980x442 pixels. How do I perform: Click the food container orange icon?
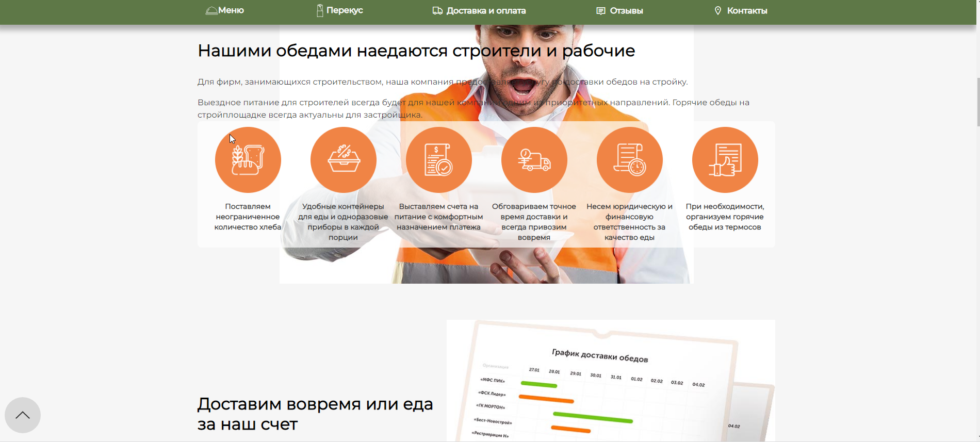click(x=343, y=160)
